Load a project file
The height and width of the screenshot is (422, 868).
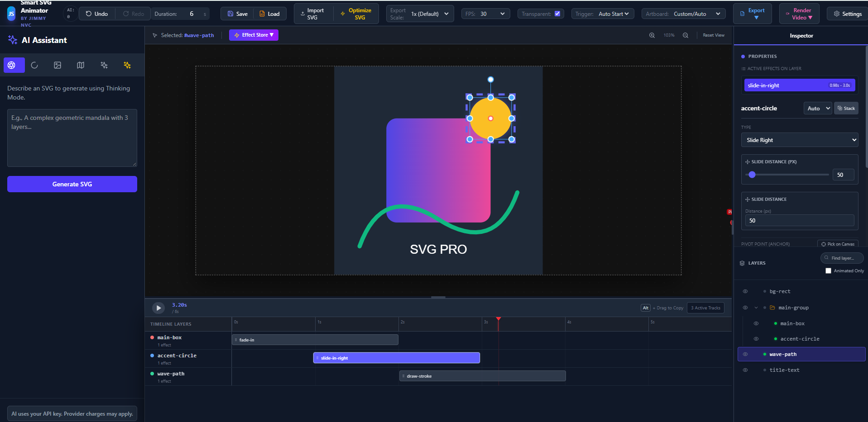[x=270, y=14]
